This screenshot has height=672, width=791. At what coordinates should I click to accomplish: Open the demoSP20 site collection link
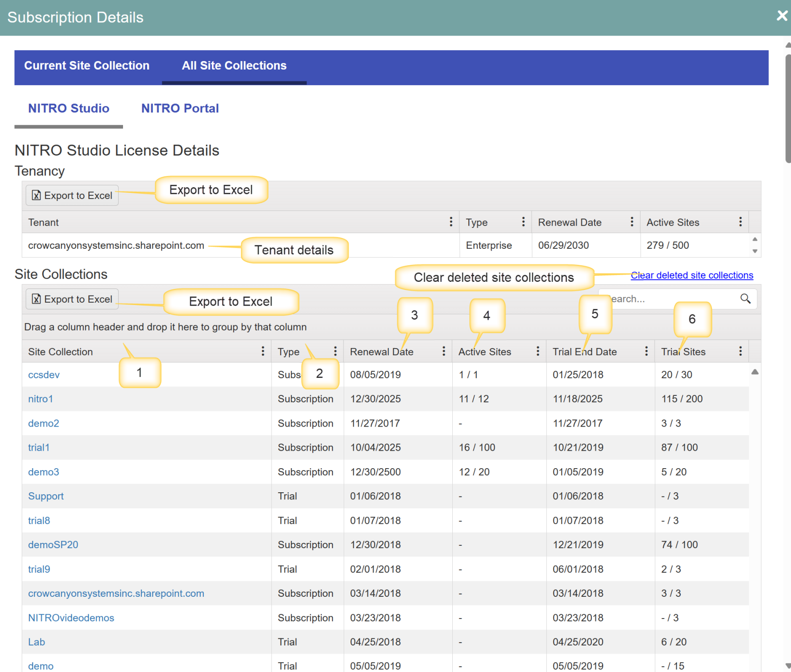click(53, 545)
